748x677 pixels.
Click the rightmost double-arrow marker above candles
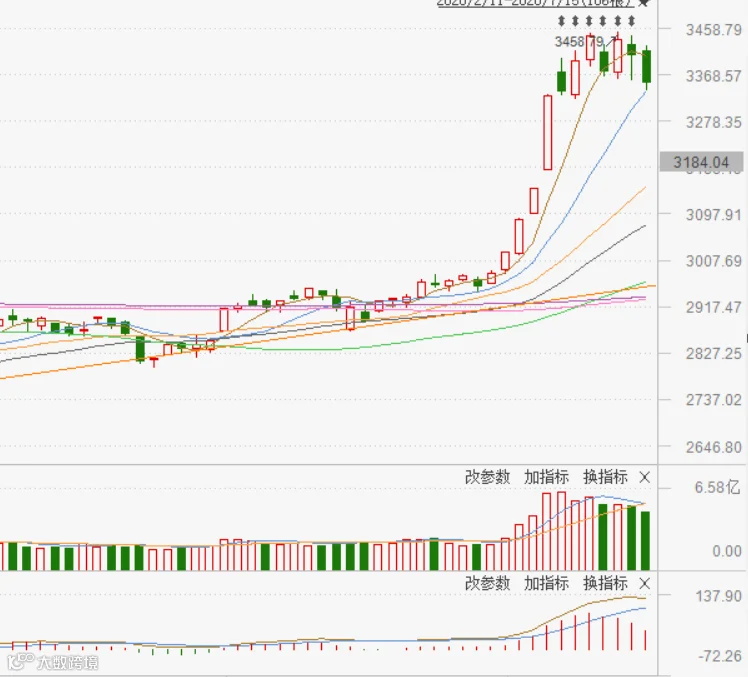point(632,21)
